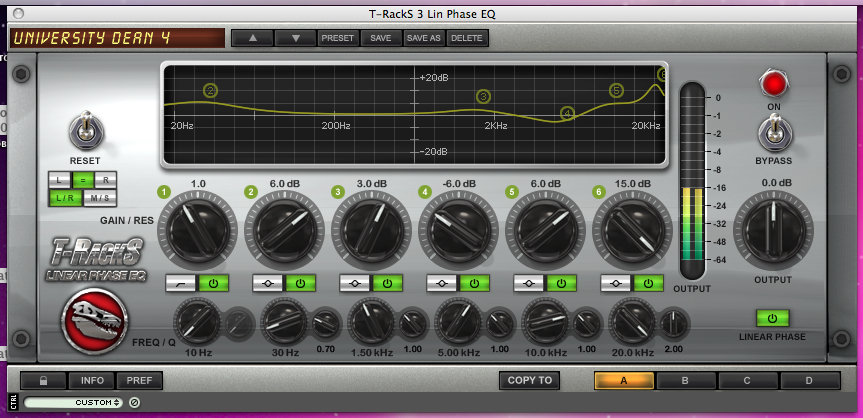The width and height of the screenshot is (863, 418).
Task: Click the COPY TO button
Action: 529,381
